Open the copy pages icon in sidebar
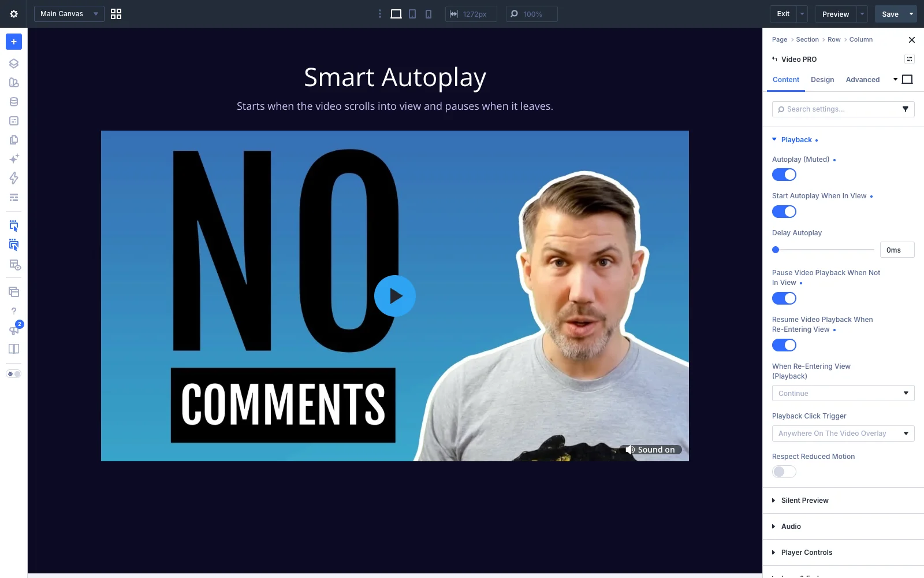 tap(14, 140)
